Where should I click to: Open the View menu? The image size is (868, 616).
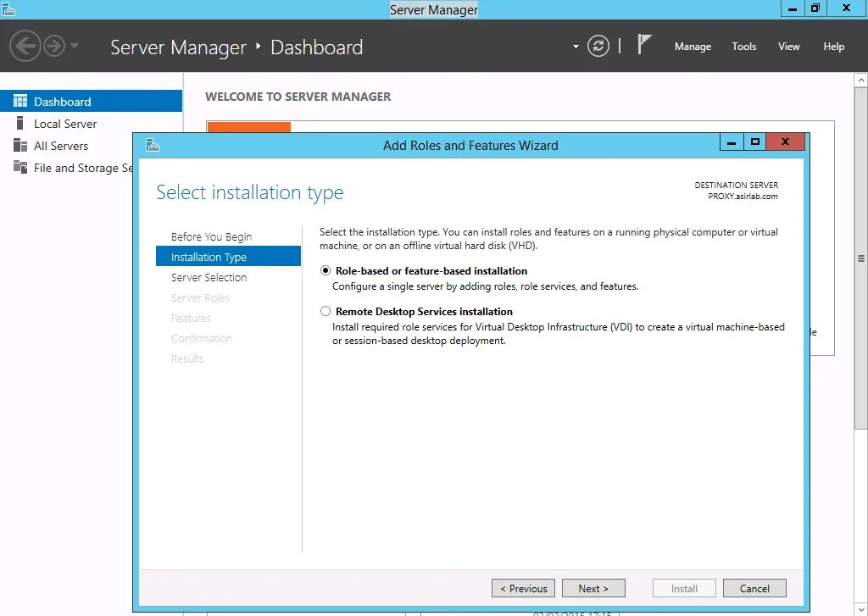[788, 47]
